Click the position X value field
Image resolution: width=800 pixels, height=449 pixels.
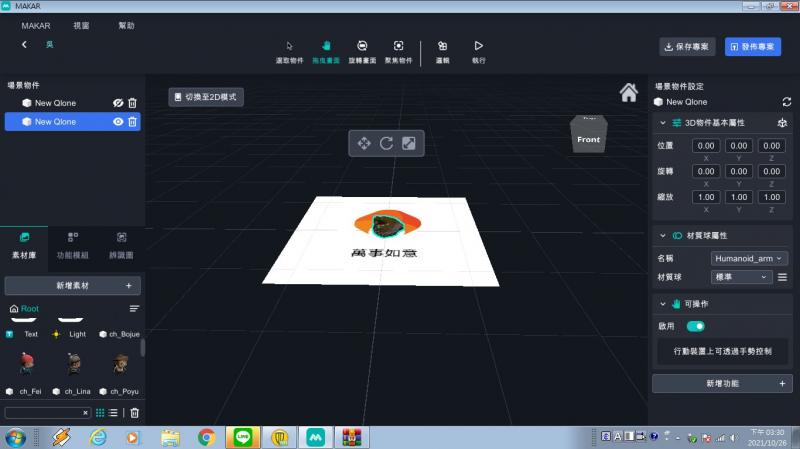coord(707,146)
